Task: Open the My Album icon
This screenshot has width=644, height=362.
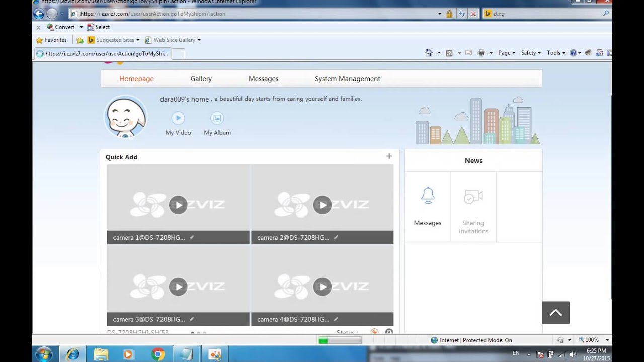Action: click(217, 118)
